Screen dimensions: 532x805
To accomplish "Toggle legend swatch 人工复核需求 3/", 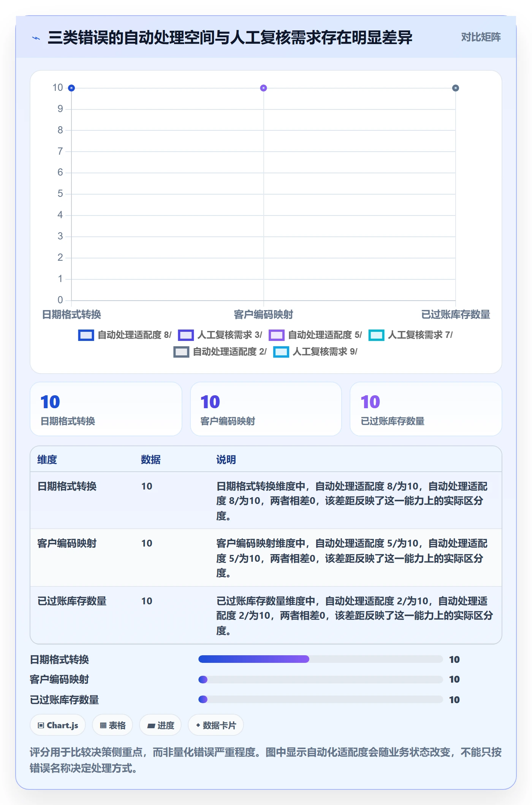I will coord(186,335).
